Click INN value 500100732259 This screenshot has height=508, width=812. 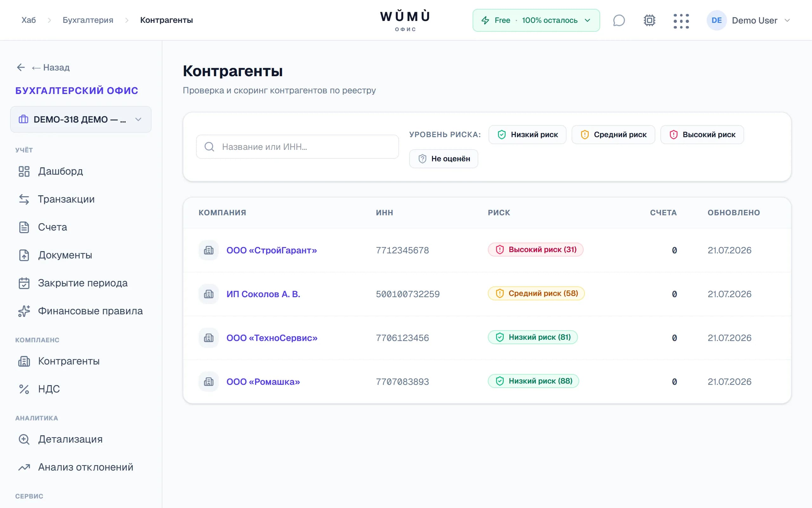408,294
